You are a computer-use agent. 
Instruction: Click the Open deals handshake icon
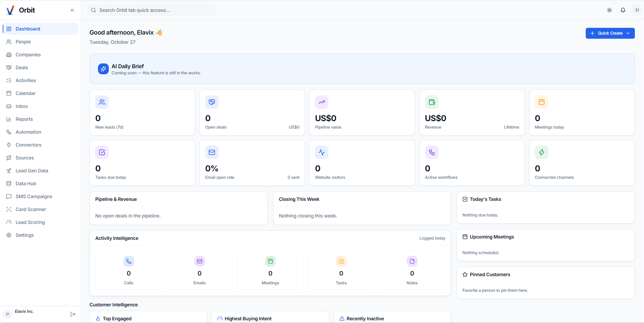[x=212, y=102]
